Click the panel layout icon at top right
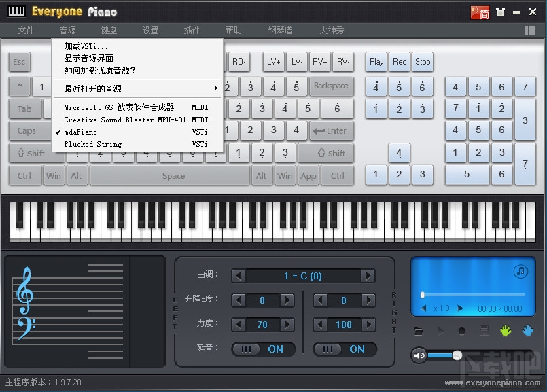This screenshot has height=392, width=547. [x=529, y=31]
